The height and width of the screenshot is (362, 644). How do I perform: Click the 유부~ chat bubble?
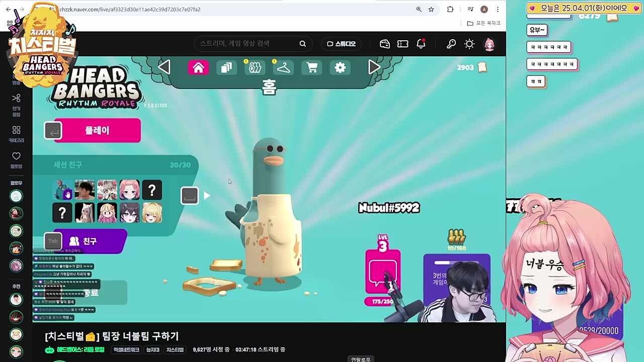pos(537,30)
